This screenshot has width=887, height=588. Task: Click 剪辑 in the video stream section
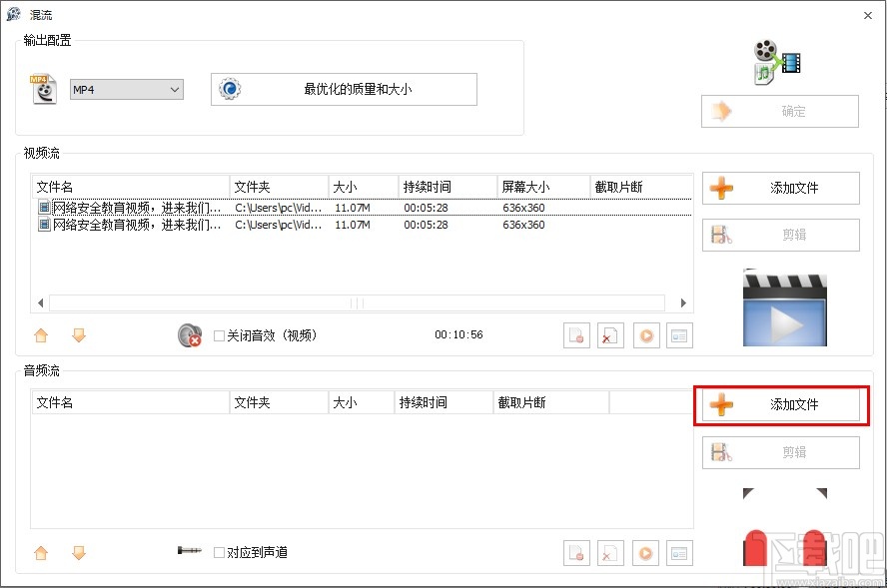(x=781, y=235)
